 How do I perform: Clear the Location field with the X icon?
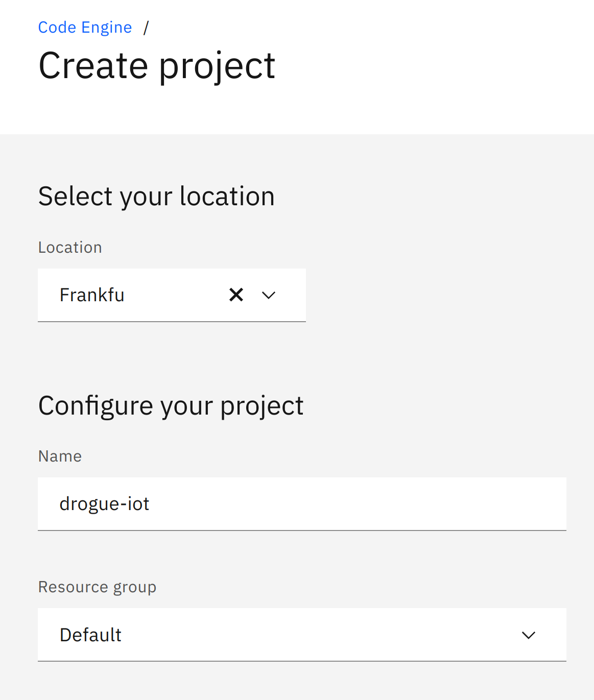pyautogui.click(x=236, y=295)
